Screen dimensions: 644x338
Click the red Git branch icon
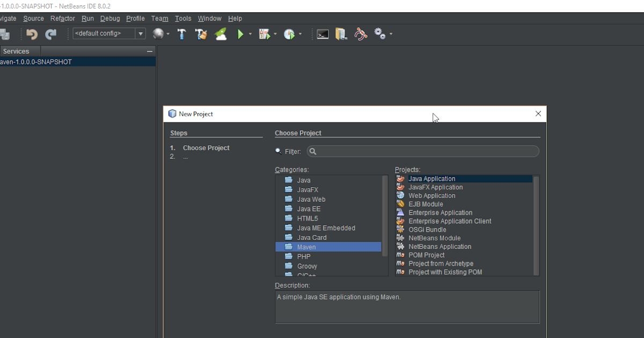(361, 34)
